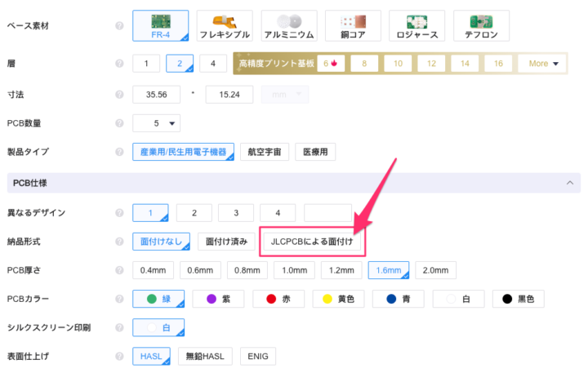Click JLCPCBによる面付け button
The height and width of the screenshot is (373, 588).
(313, 242)
